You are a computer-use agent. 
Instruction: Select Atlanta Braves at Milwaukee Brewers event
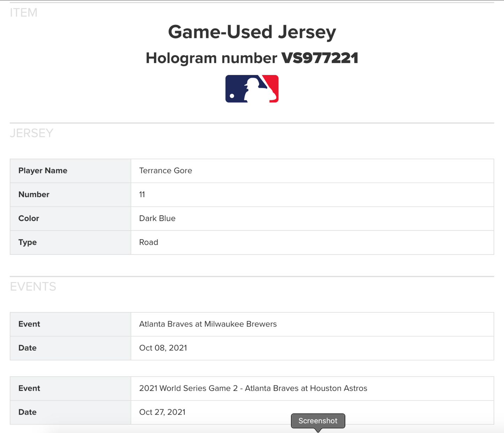[x=208, y=324]
